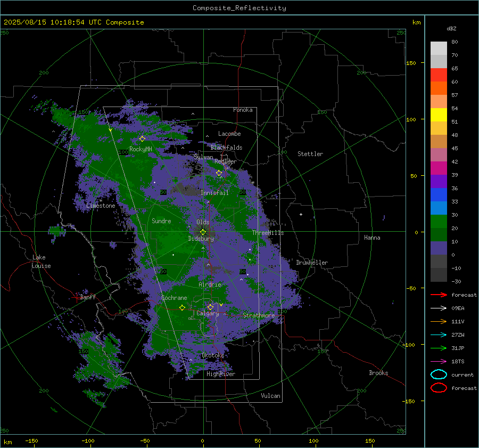Click the Lake Louise label
Screen dimensions: 479x448
click(x=41, y=262)
